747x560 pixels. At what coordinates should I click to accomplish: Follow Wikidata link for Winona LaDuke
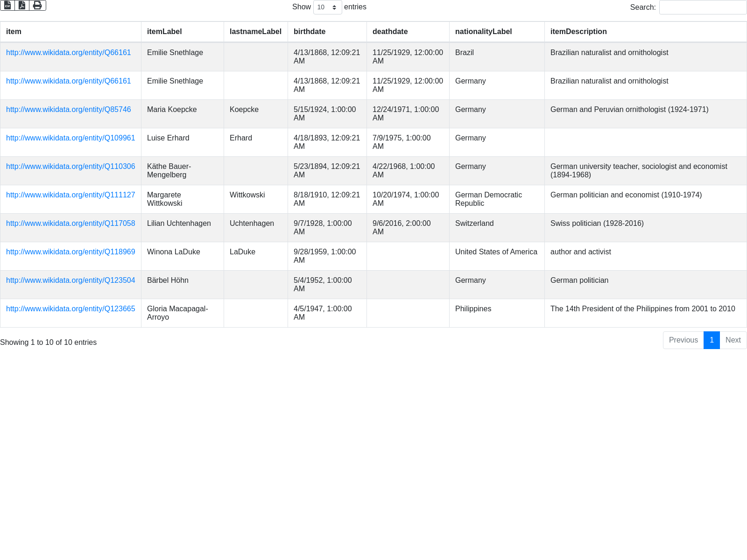pyautogui.click(x=70, y=252)
